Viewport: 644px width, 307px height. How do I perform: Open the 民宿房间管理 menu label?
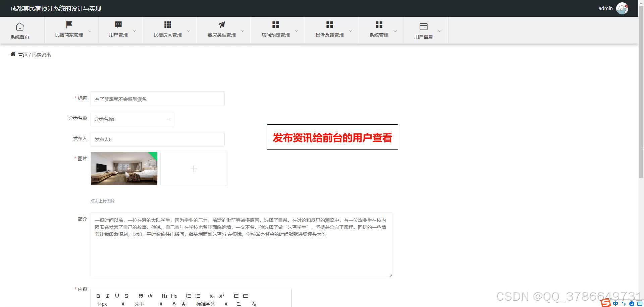[x=168, y=35]
